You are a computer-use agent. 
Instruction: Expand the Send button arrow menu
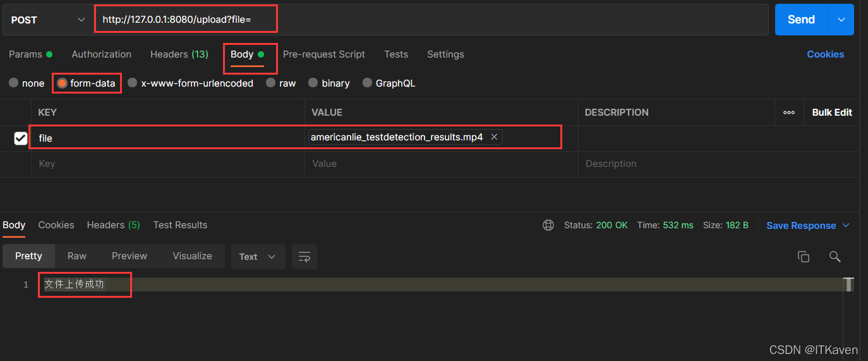tap(841, 20)
